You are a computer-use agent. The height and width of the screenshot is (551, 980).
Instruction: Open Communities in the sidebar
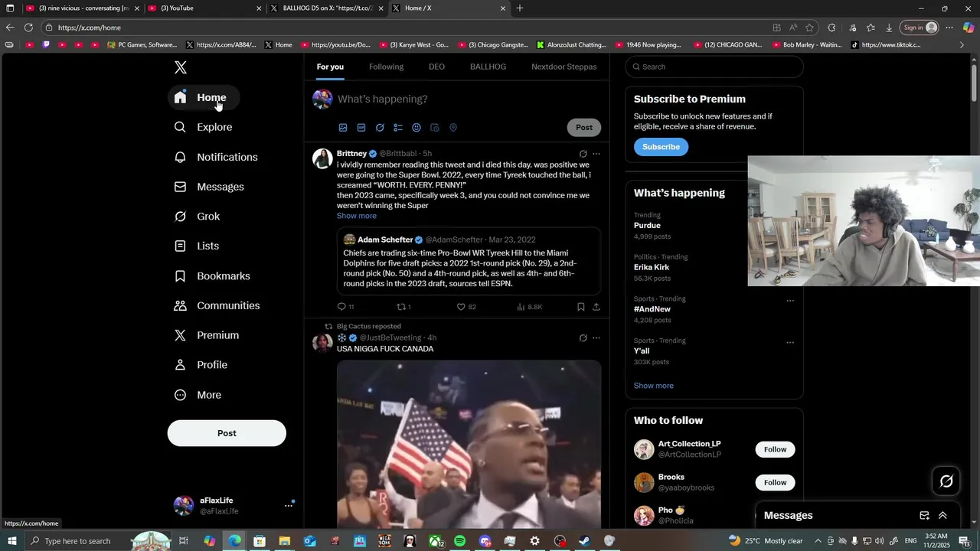coord(217,305)
